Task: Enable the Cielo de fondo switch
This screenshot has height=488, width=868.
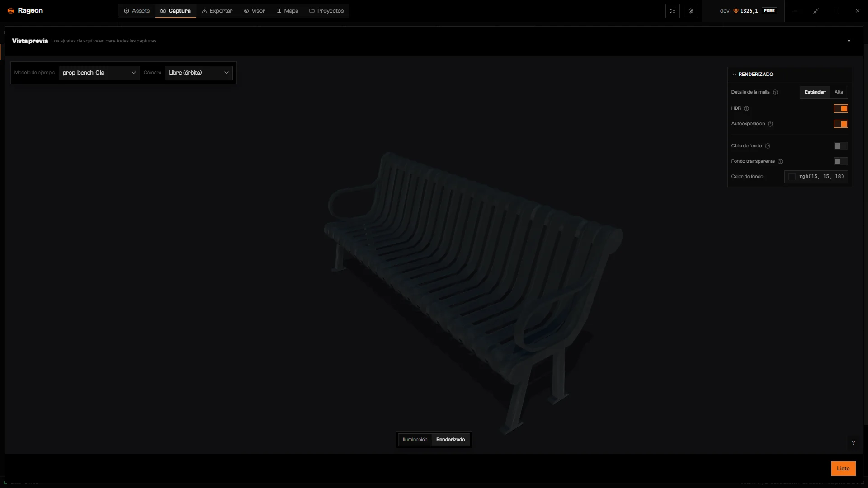Action: tap(841, 146)
